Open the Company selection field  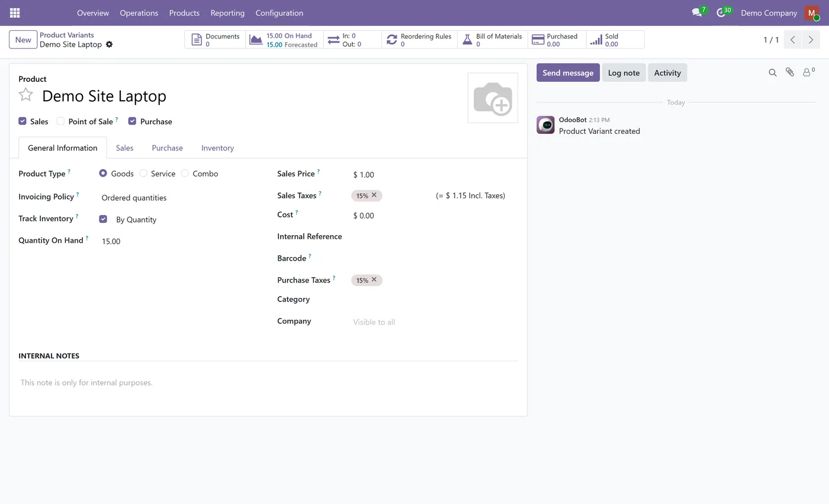pyautogui.click(x=434, y=322)
